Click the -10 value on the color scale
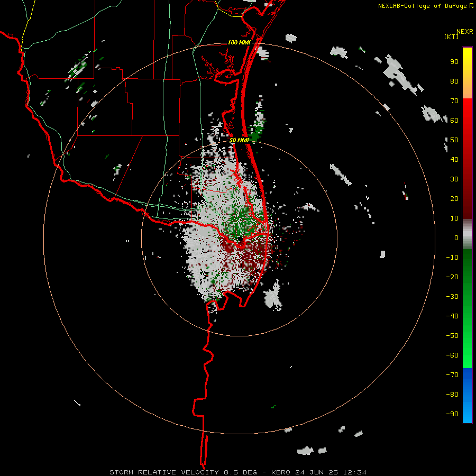This screenshot has width=476, height=476. coord(452,258)
